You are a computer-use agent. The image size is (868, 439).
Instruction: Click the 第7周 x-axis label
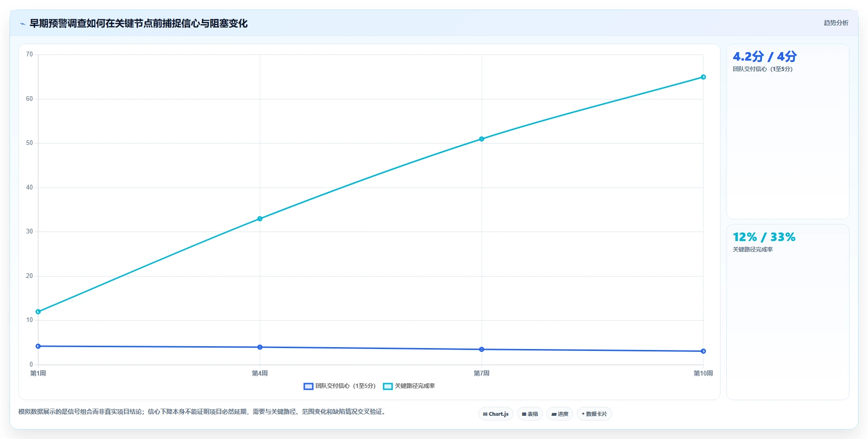coord(482,373)
